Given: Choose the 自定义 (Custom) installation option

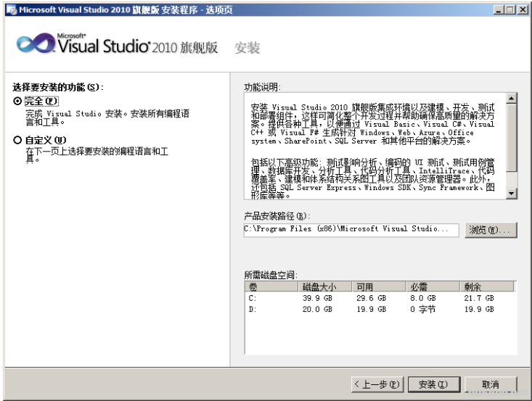Looking at the screenshot, I should pos(17,140).
